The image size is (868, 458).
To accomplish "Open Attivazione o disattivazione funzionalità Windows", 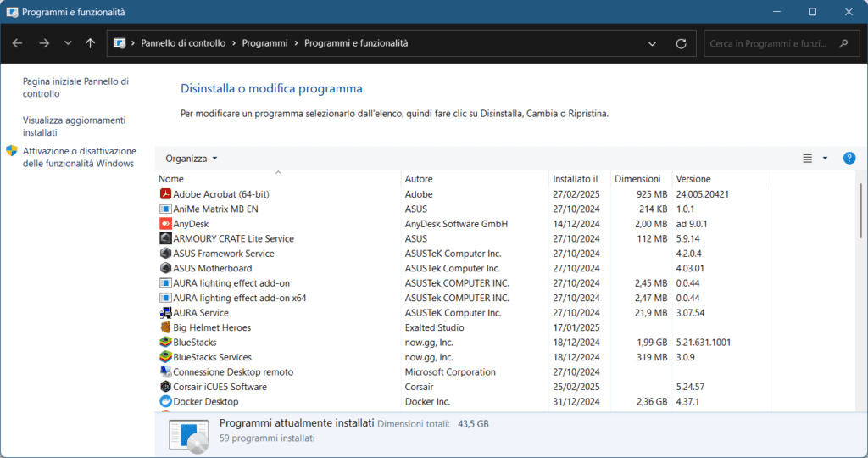I will (x=79, y=157).
